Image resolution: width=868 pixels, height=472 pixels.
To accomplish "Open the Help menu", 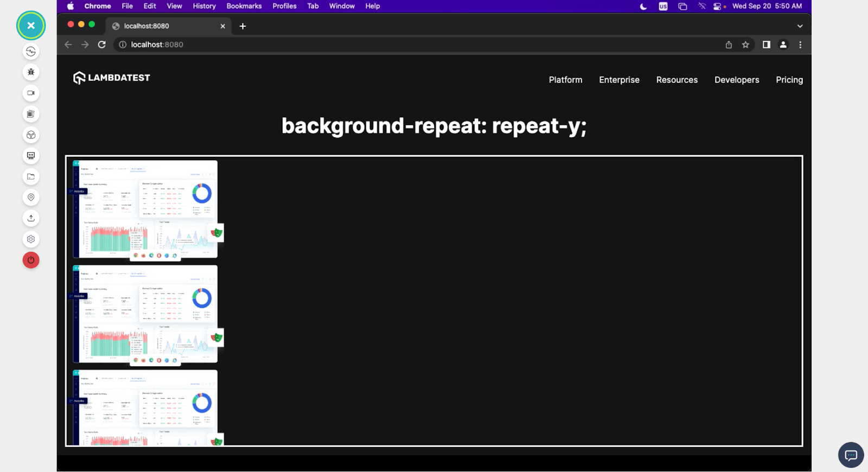I will click(373, 6).
